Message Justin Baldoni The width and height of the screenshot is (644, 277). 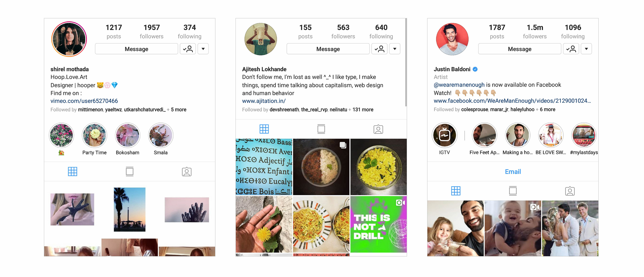[520, 49]
